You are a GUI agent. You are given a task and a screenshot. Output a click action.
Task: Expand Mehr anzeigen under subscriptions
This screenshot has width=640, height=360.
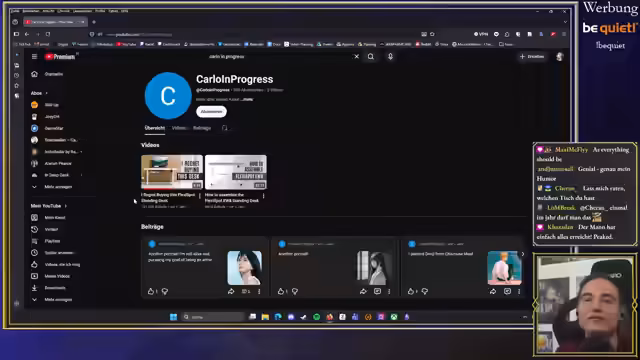click(x=52, y=187)
